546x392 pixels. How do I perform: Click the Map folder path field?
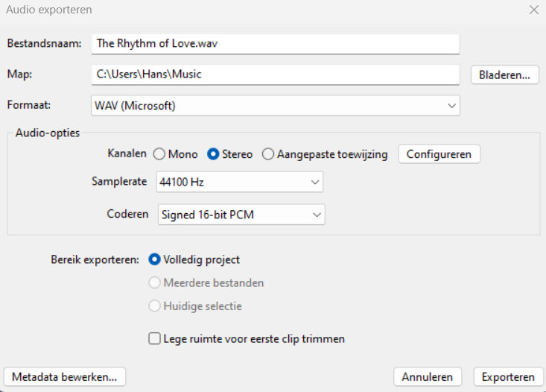click(275, 75)
